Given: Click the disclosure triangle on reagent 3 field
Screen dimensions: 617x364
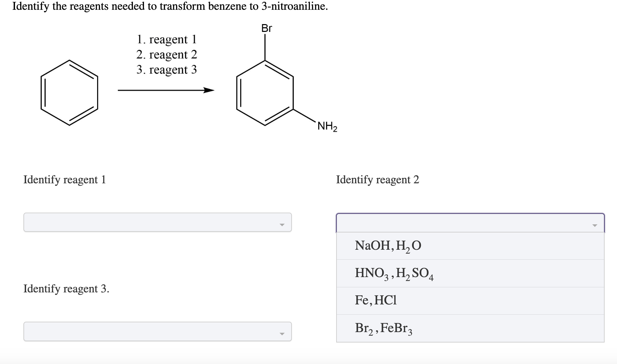Looking at the screenshot, I should [x=282, y=333].
